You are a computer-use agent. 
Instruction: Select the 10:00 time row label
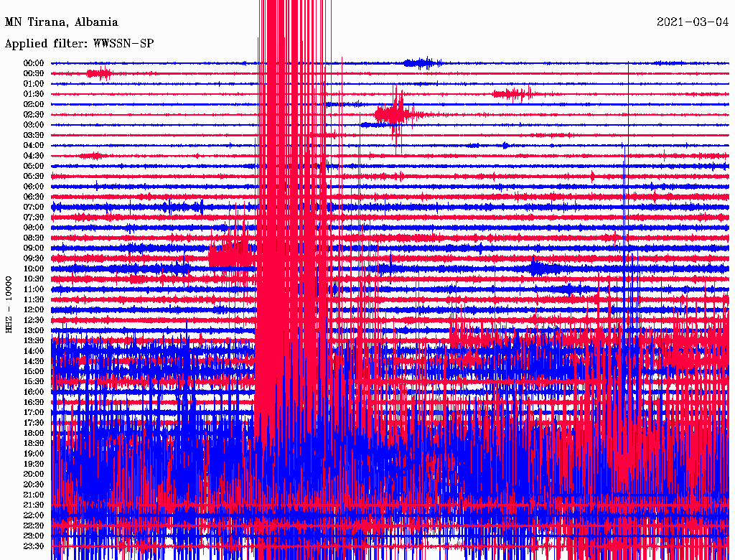34,269
